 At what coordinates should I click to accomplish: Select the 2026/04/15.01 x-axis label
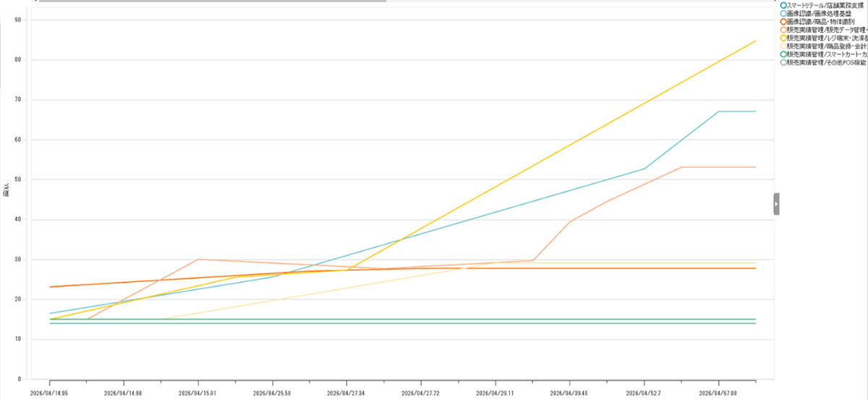(x=198, y=392)
